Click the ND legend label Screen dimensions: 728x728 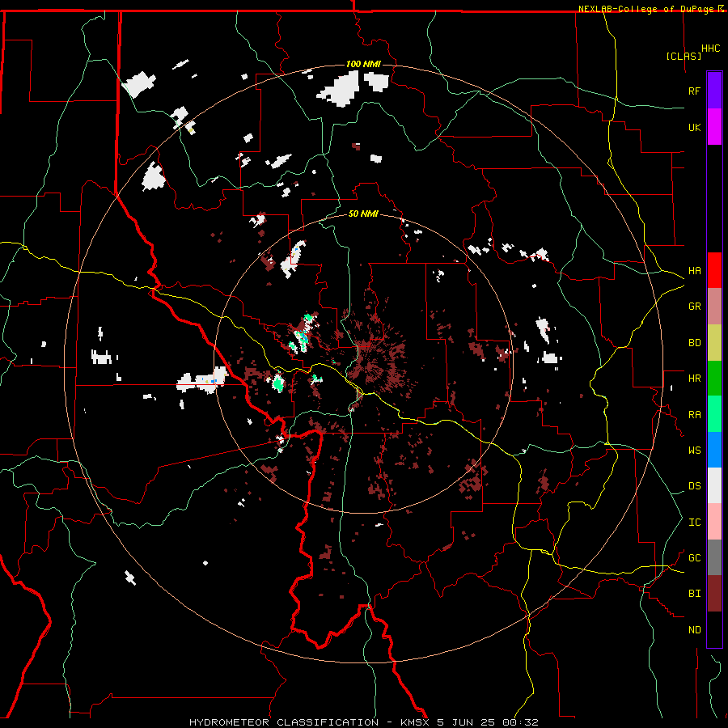(694, 630)
